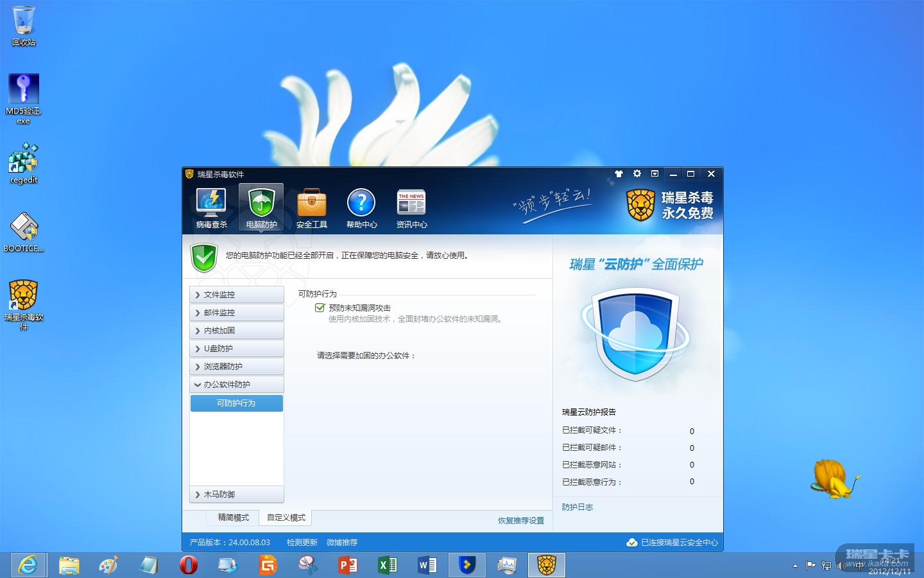Click 微博推荐 in status bar
Image resolution: width=924 pixels, height=578 pixels.
342,543
